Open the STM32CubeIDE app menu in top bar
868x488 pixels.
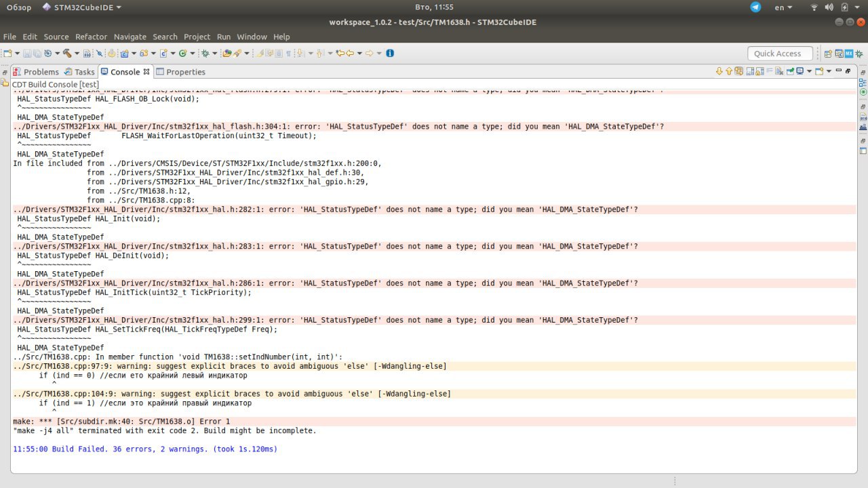[81, 7]
